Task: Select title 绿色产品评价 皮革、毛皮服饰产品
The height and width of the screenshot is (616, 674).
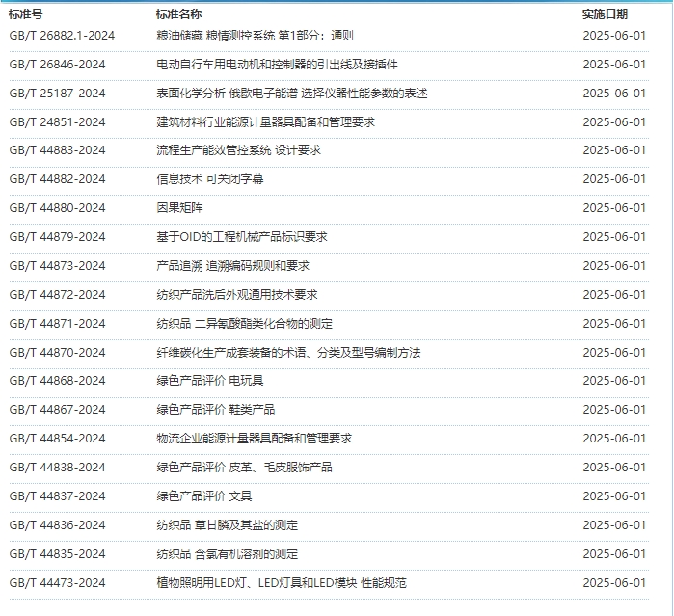Action: (244, 468)
